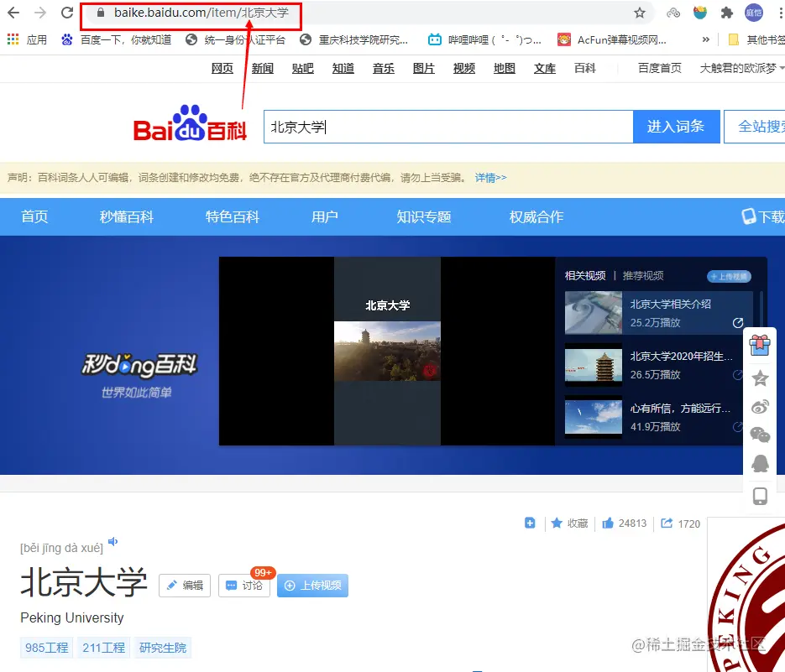
Task: Click the 上传视频 button beside 讨论
Action: tap(312, 586)
